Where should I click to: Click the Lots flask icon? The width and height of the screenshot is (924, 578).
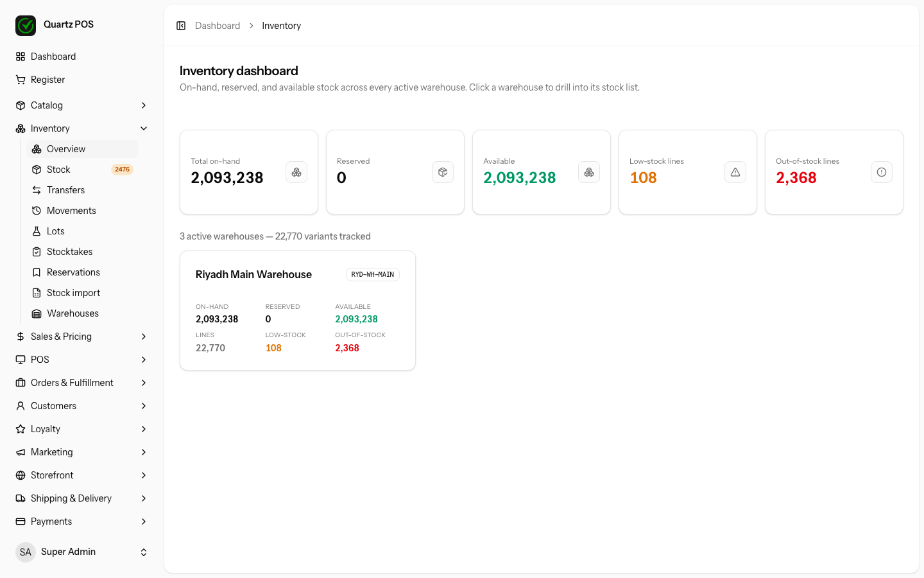pyautogui.click(x=37, y=231)
